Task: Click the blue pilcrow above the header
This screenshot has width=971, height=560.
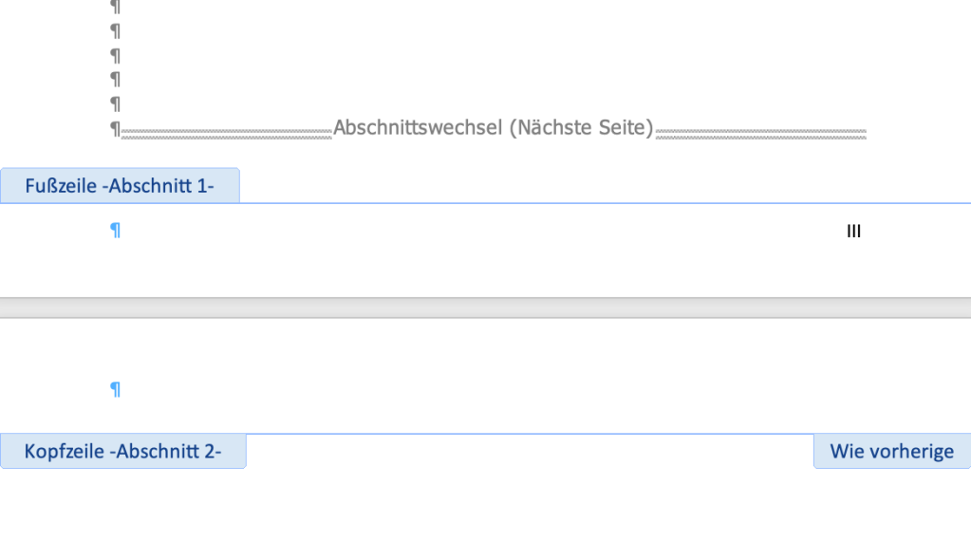Action: coord(115,387)
